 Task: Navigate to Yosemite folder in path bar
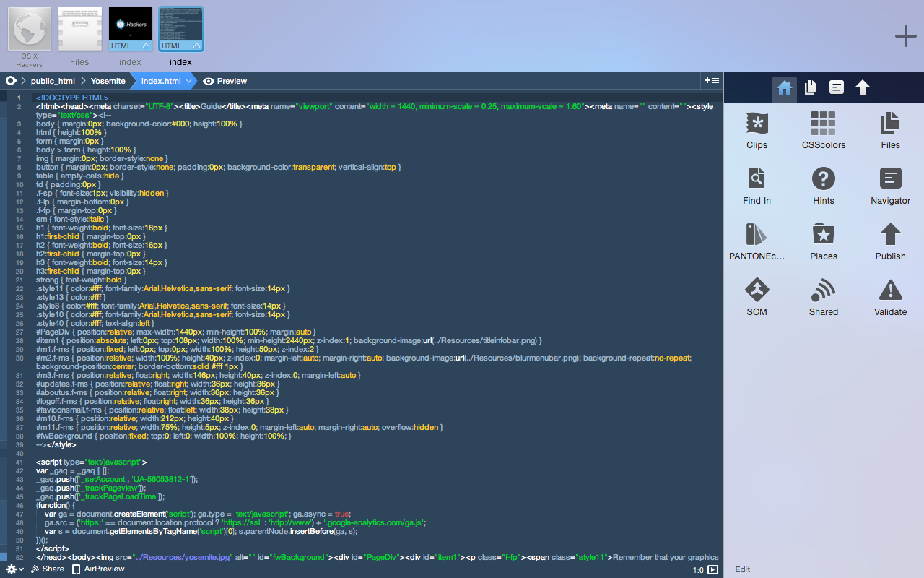(108, 81)
